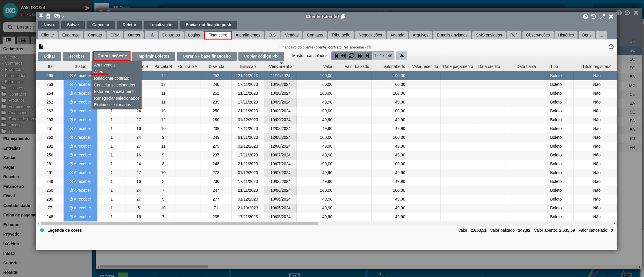The width and height of the screenshot is (644, 277).
Task: Click Gerar NF base financeiro button
Action: click(x=207, y=56)
